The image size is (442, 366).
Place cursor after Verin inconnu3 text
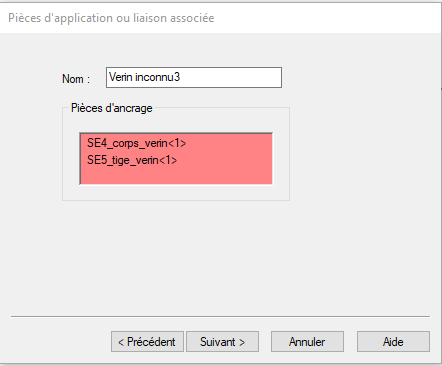pos(181,77)
